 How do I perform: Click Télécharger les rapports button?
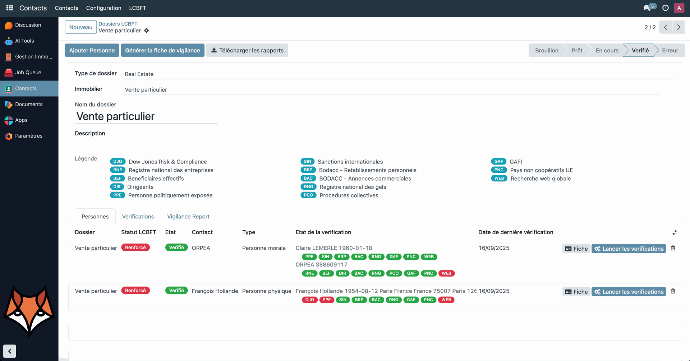click(x=247, y=51)
